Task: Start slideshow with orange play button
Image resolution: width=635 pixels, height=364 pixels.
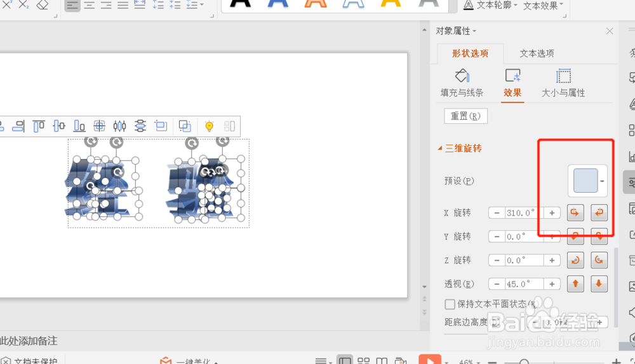Action: [x=430, y=359]
